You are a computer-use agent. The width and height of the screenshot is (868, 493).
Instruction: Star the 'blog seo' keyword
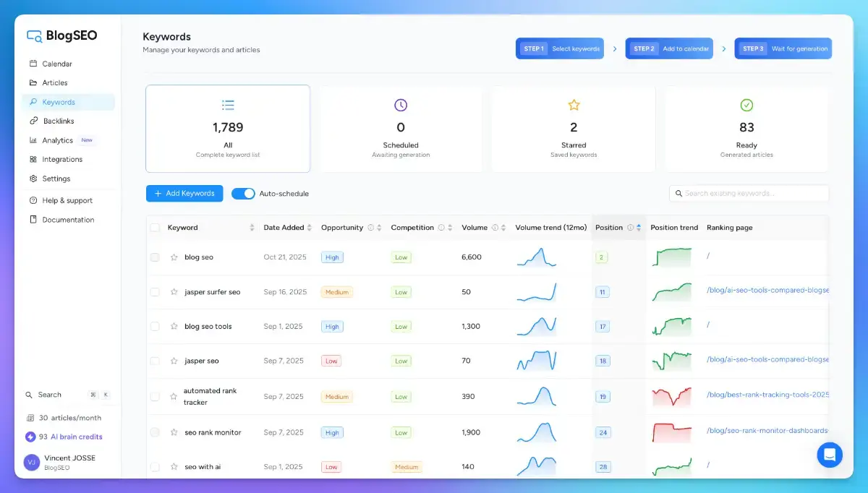[x=174, y=257]
